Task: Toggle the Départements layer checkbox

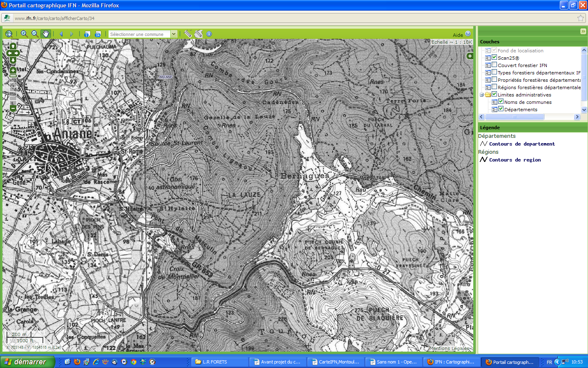Action: [501, 109]
